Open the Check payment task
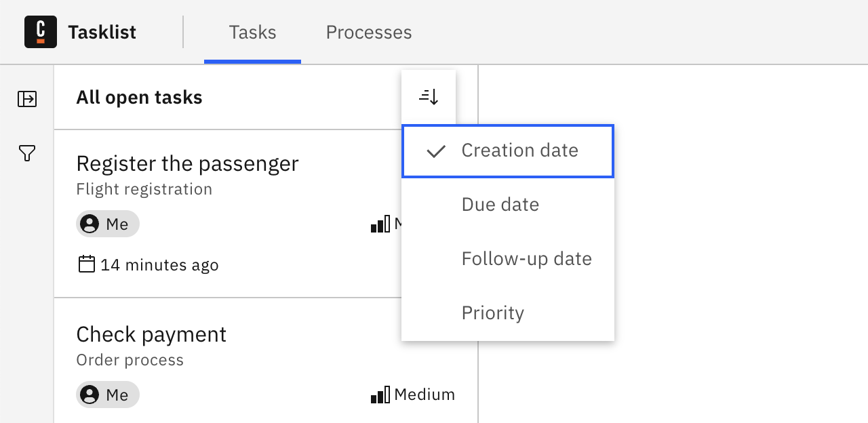The image size is (868, 423). (x=151, y=334)
